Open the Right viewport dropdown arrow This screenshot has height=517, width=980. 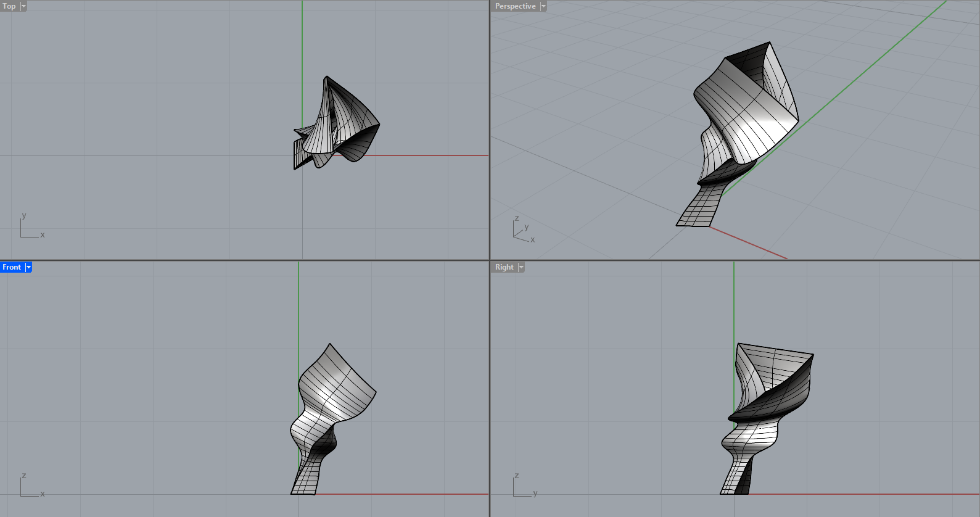[521, 267]
